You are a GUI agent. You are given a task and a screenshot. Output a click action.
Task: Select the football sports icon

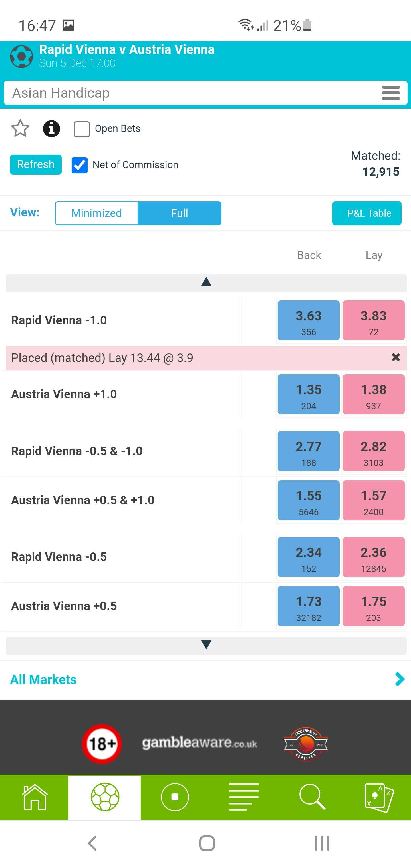pos(105,797)
